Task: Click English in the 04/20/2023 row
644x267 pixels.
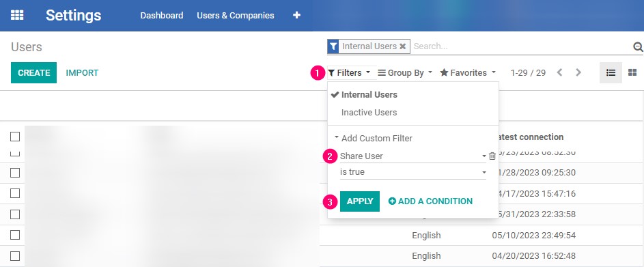Action: pyautogui.click(x=426, y=256)
